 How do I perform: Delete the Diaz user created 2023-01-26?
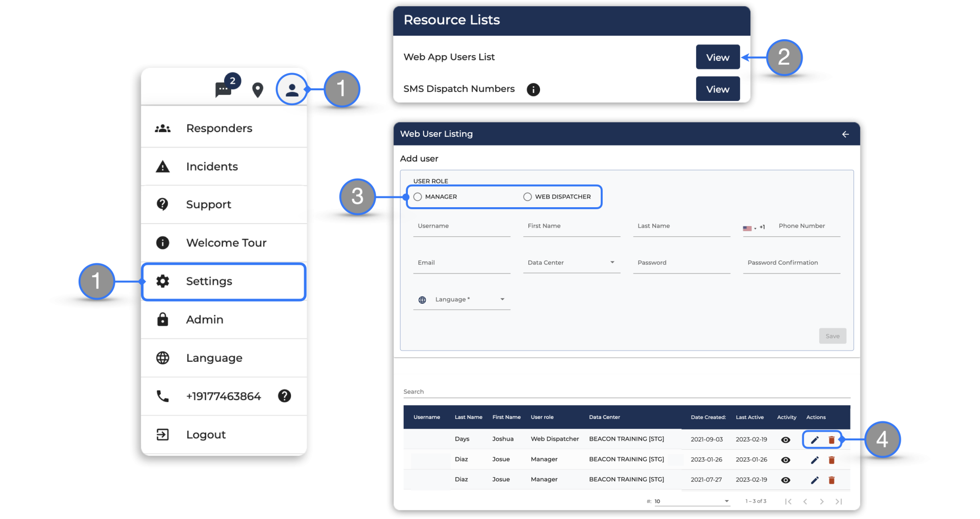pyautogui.click(x=831, y=460)
